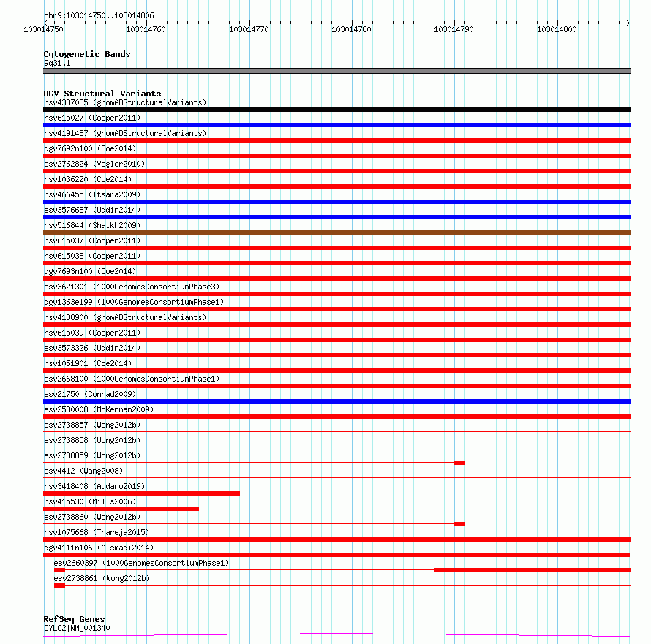The image size is (651, 644).
Task: Open the dgv7692n100 (Coe2014) entry
Action: click(90, 148)
